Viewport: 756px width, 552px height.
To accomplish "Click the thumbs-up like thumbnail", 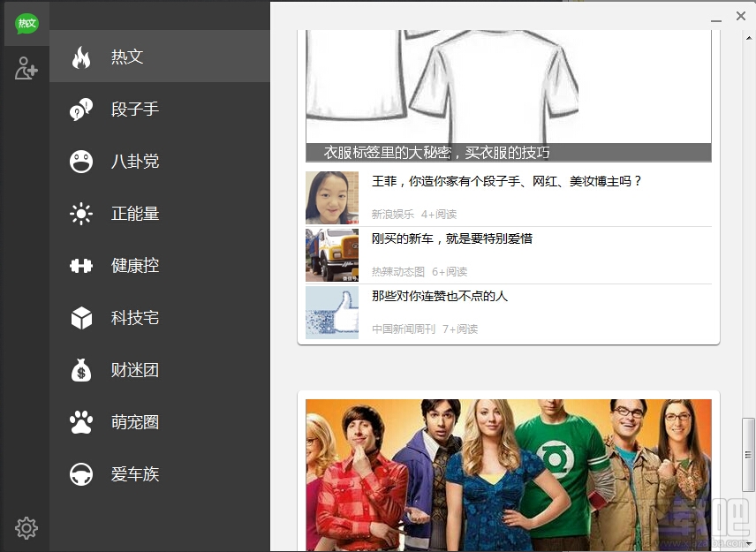I will pyautogui.click(x=332, y=313).
